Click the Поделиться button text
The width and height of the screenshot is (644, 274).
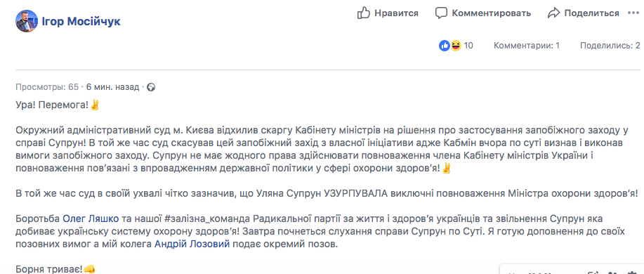[591, 13]
